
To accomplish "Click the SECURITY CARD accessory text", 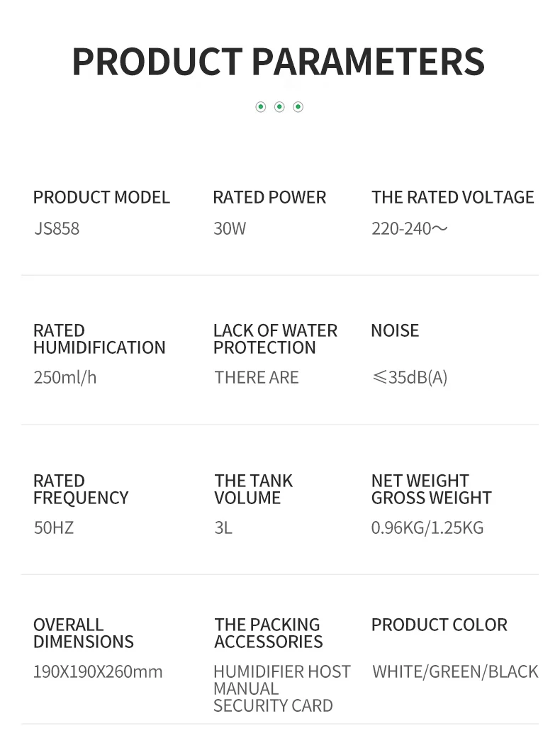I will coord(273,705).
